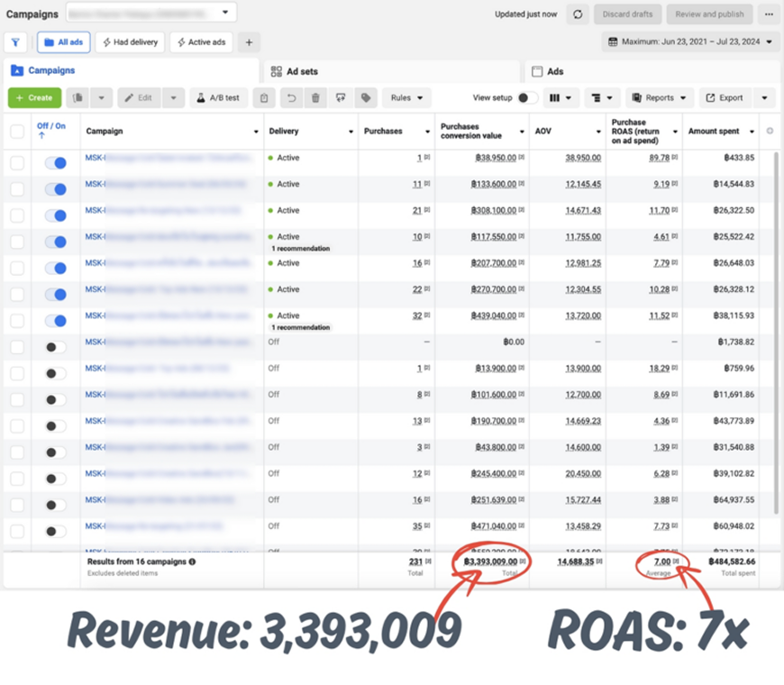Customize columns with the plus icon in header
Image resolution: width=784 pixels, height=685 pixels.
point(769,132)
